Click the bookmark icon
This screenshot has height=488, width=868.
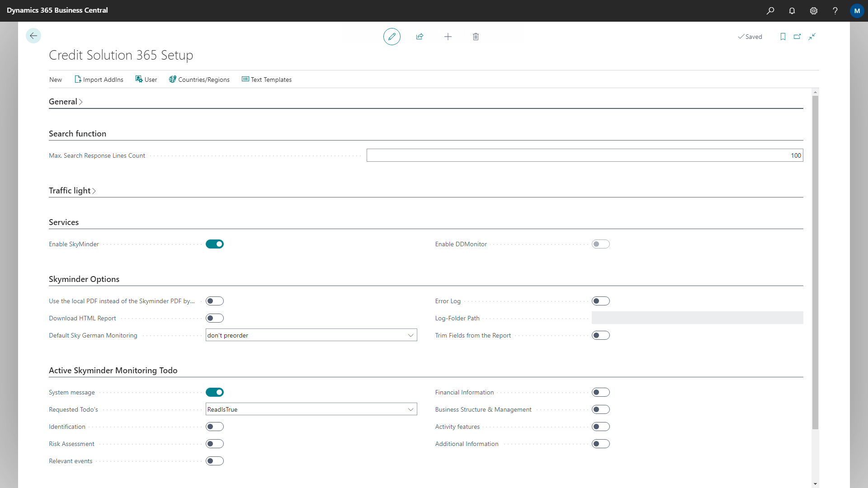tap(783, 37)
